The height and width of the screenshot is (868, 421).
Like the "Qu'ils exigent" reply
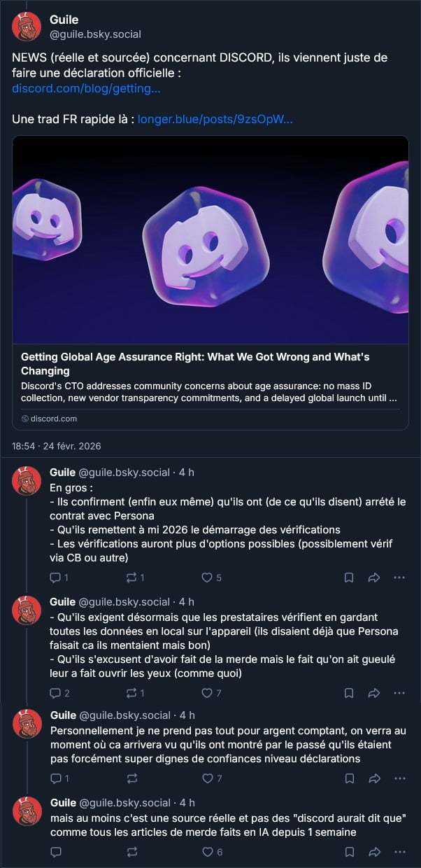[x=207, y=693]
